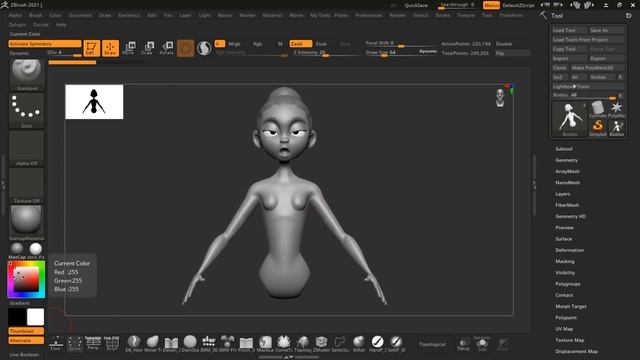The height and width of the screenshot is (360, 640).
Task: Select the Move transform tool icon
Action: [129, 48]
